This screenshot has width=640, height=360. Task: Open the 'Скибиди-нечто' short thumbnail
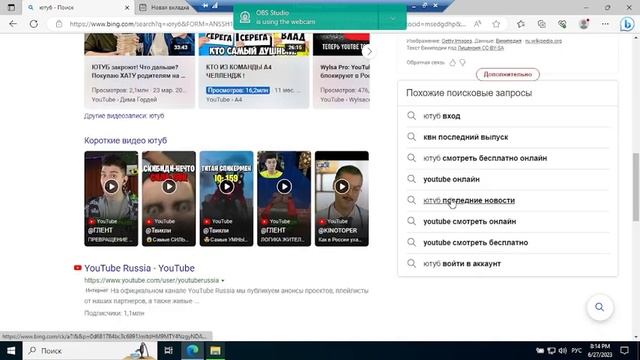pos(169,199)
